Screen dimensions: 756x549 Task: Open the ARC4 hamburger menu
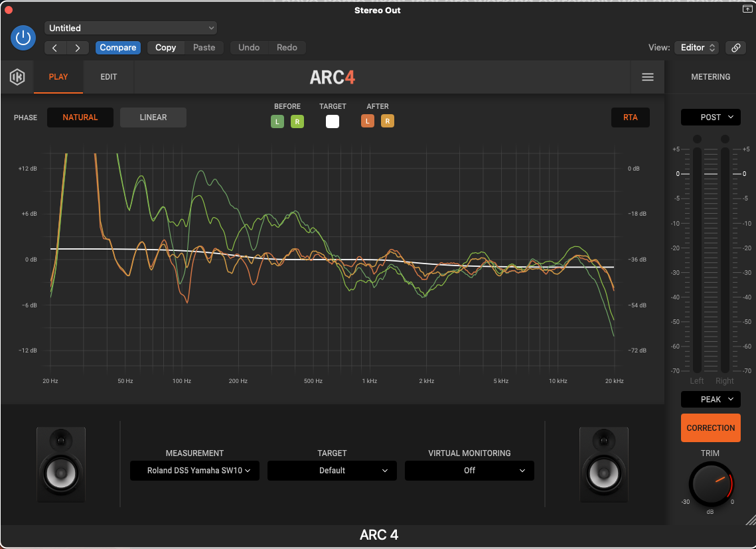tap(648, 77)
